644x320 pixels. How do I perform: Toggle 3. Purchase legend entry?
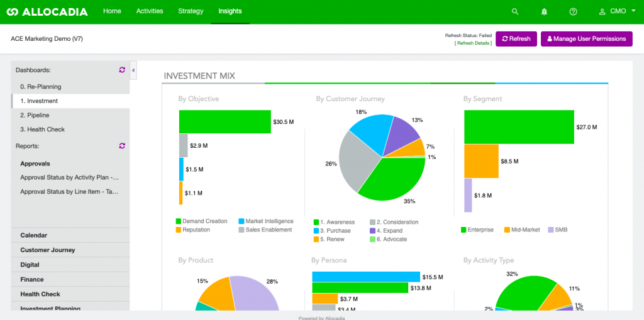[x=332, y=231]
